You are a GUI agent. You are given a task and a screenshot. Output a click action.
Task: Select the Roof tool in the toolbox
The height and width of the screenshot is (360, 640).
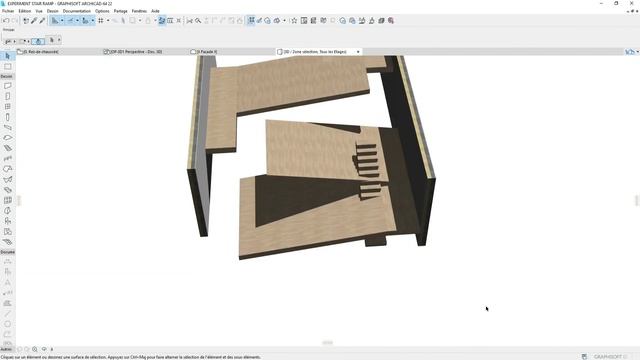coord(7,169)
